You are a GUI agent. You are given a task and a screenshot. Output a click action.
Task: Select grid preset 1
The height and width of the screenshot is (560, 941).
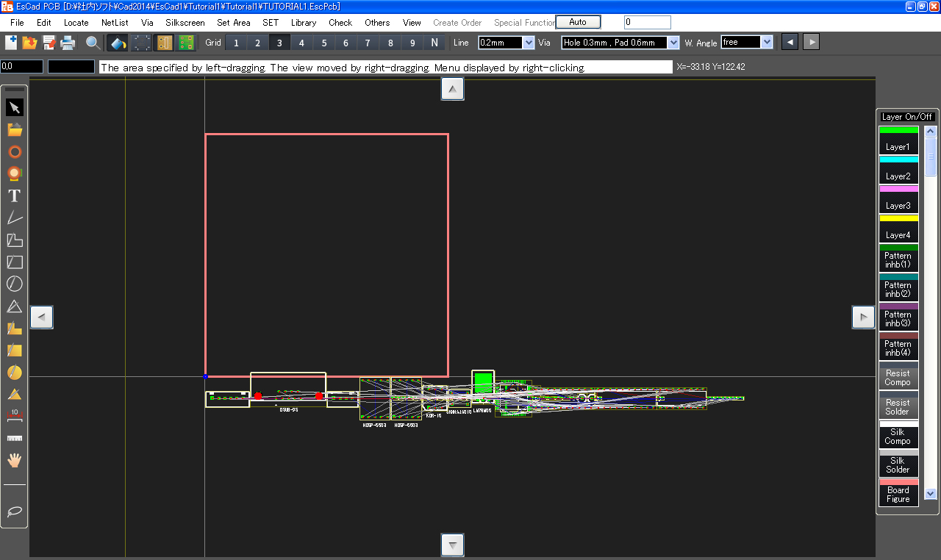[x=236, y=43]
